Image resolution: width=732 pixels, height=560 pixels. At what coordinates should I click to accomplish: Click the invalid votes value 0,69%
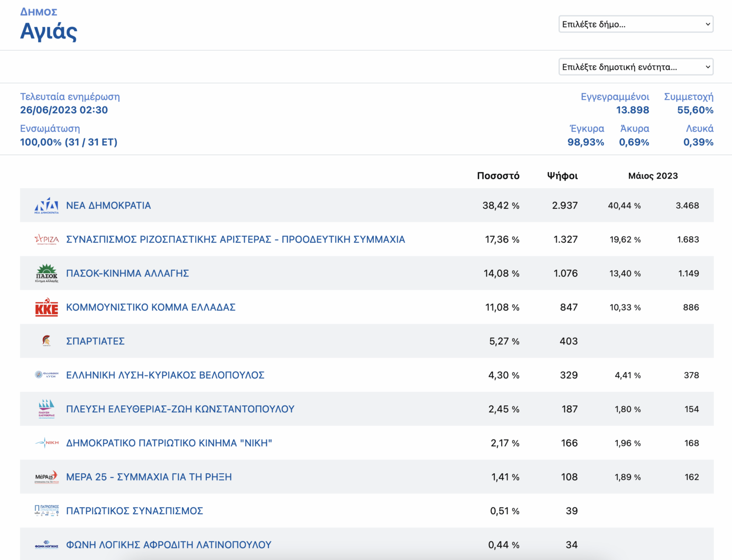coord(634,142)
